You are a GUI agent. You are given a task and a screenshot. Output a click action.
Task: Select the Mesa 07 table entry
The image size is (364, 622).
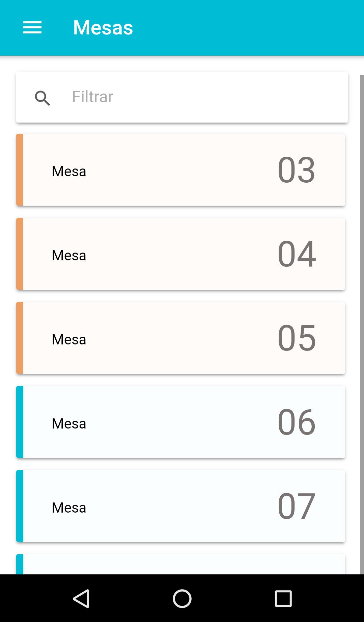pos(181,506)
